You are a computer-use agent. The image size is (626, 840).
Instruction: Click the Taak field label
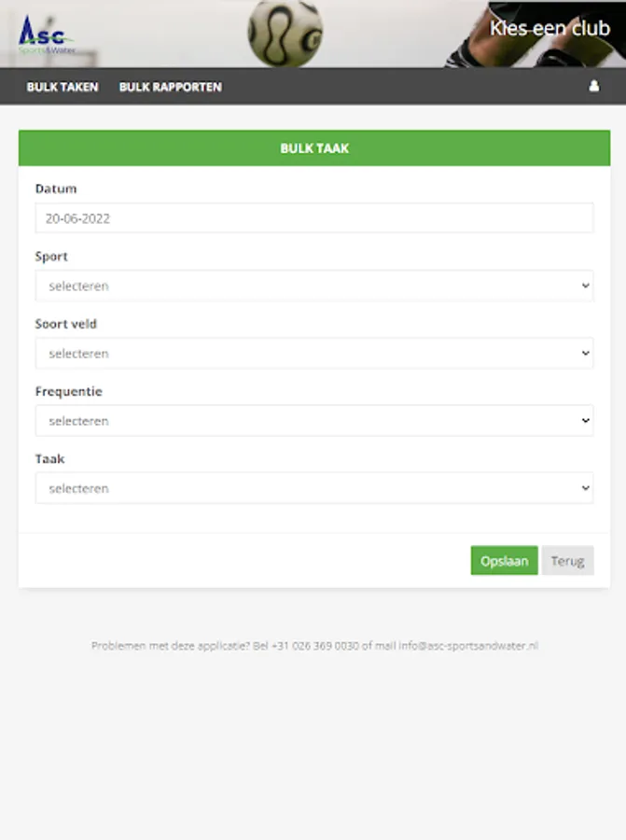click(x=50, y=459)
